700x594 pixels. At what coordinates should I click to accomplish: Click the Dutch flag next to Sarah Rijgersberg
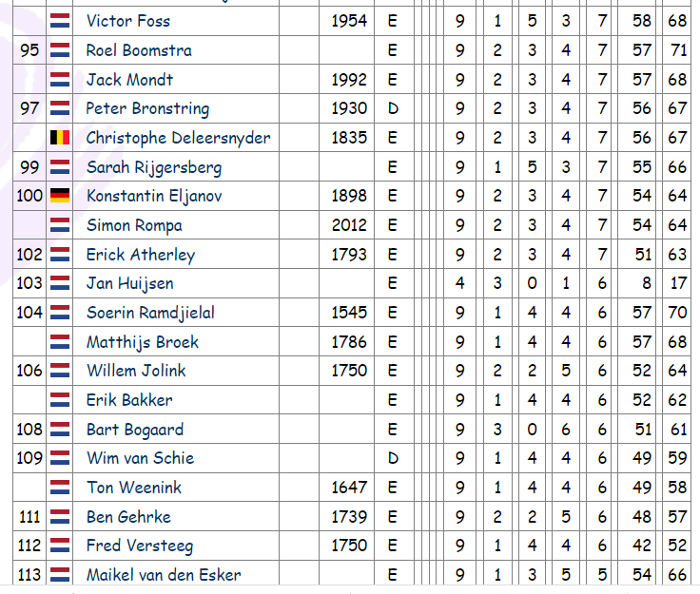pyautogui.click(x=60, y=166)
